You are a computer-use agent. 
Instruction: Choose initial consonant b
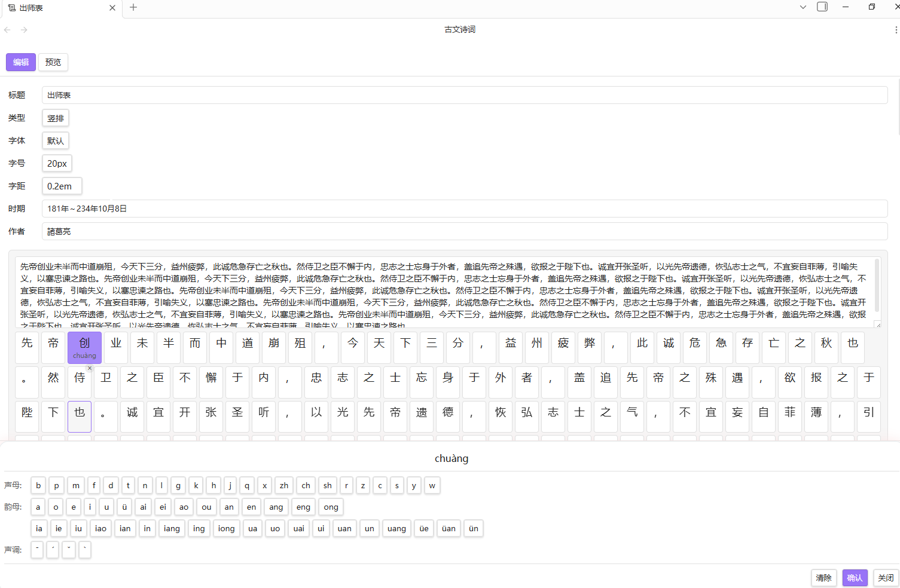(38, 486)
